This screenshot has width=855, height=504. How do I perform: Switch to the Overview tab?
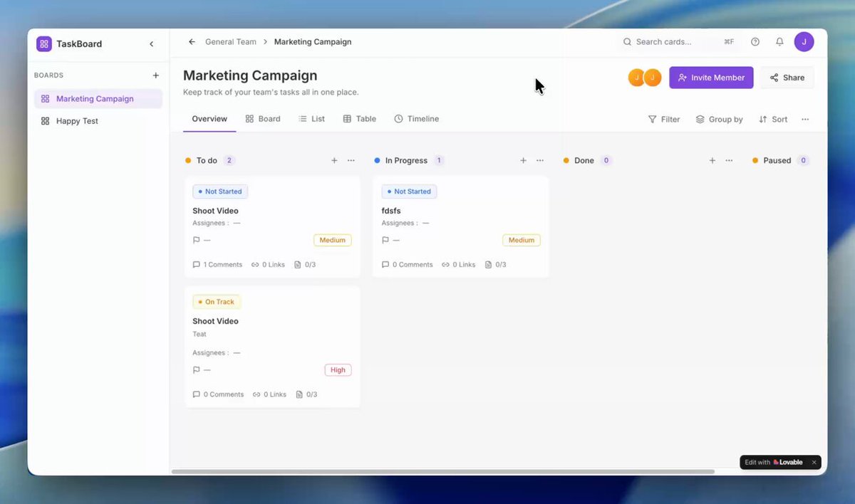(x=209, y=119)
